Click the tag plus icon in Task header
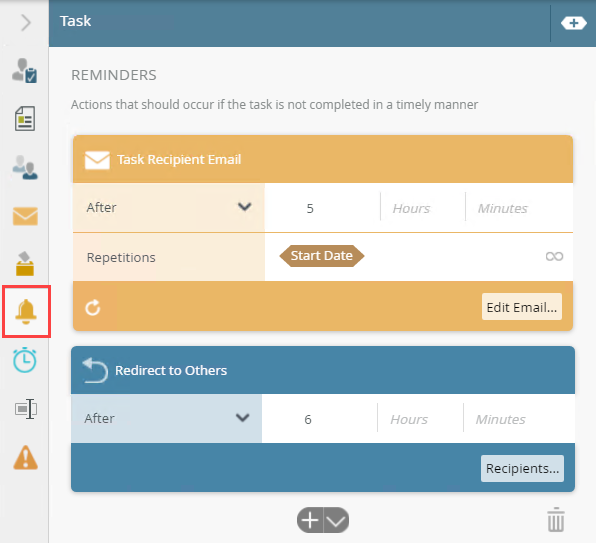Image resolution: width=596 pixels, height=543 pixels. [x=574, y=23]
